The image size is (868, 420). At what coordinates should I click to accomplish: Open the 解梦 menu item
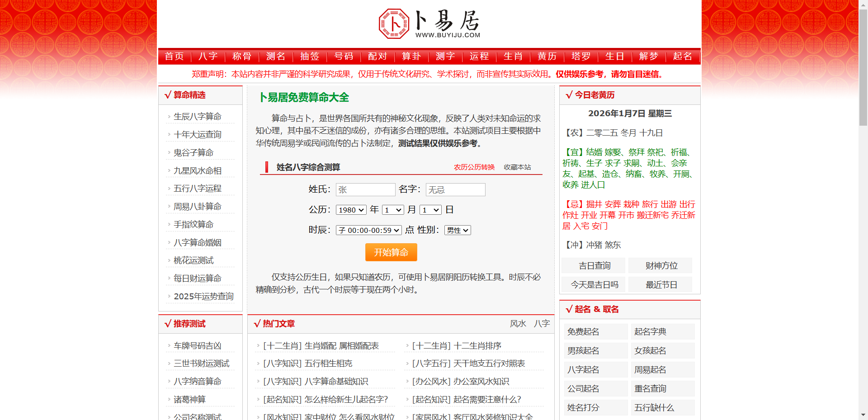pos(649,56)
